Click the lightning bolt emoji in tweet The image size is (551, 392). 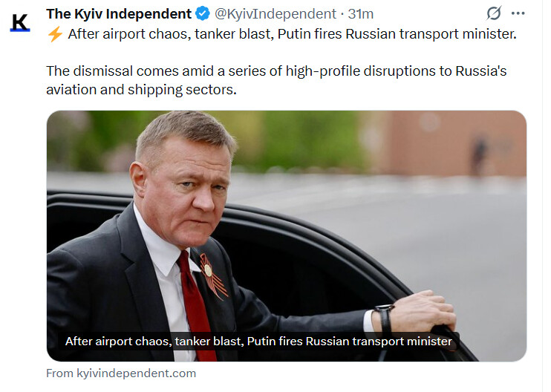click(55, 34)
